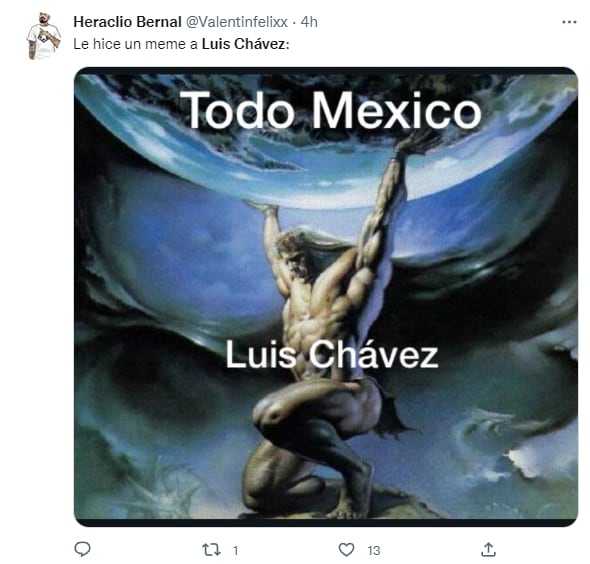Open the tweet's more options menu

click(x=569, y=22)
